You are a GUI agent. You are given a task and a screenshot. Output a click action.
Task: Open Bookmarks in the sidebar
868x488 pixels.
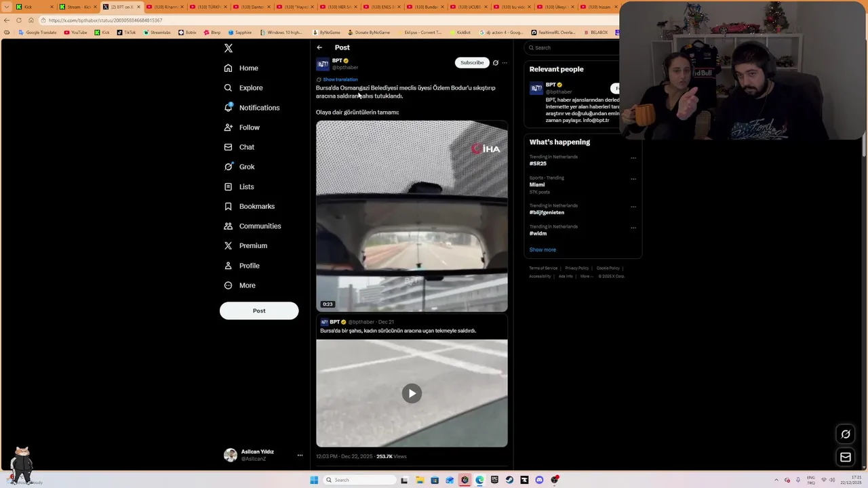[249, 206]
